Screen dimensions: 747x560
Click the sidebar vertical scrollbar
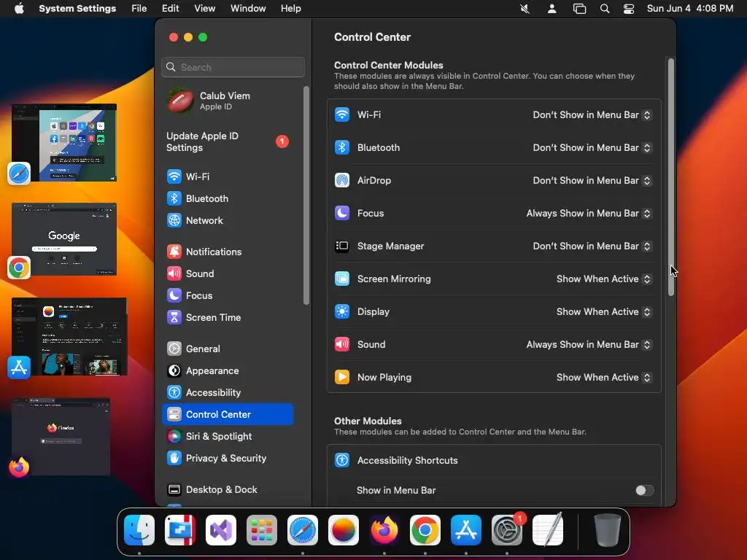pos(306,195)
